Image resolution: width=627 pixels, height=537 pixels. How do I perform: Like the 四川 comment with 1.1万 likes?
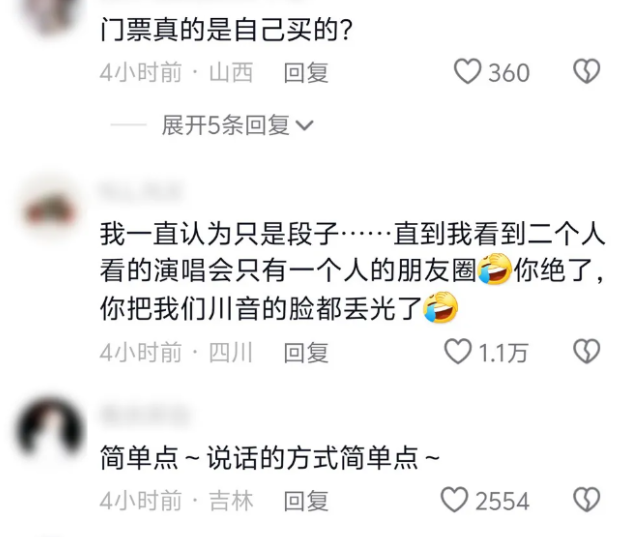(x=457, y=351)
